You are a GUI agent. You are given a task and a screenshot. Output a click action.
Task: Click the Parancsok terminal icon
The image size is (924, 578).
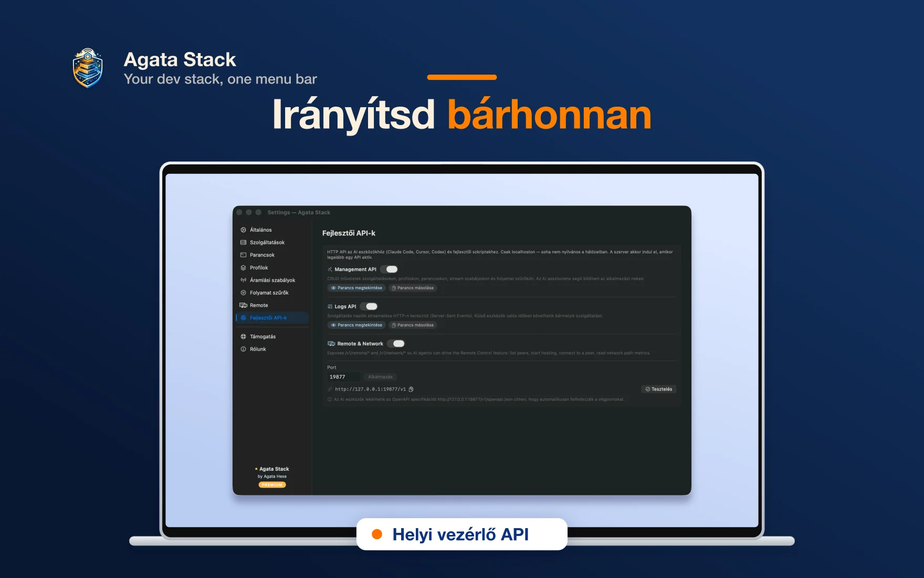243,255
